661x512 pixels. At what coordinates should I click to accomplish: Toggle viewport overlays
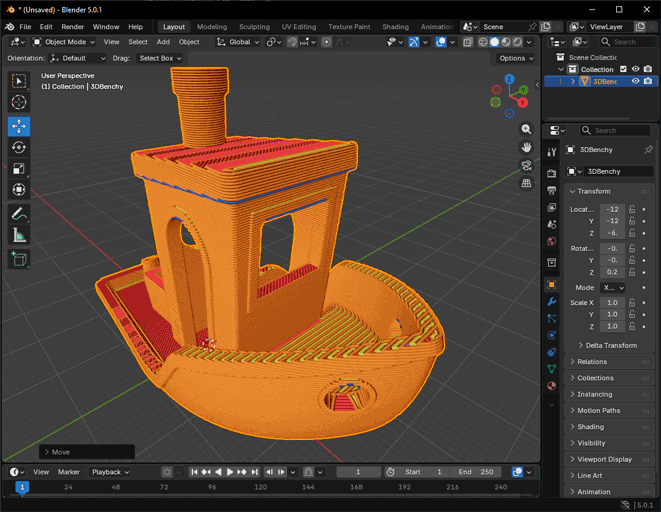pyautogui.click(x=441, y=42)
